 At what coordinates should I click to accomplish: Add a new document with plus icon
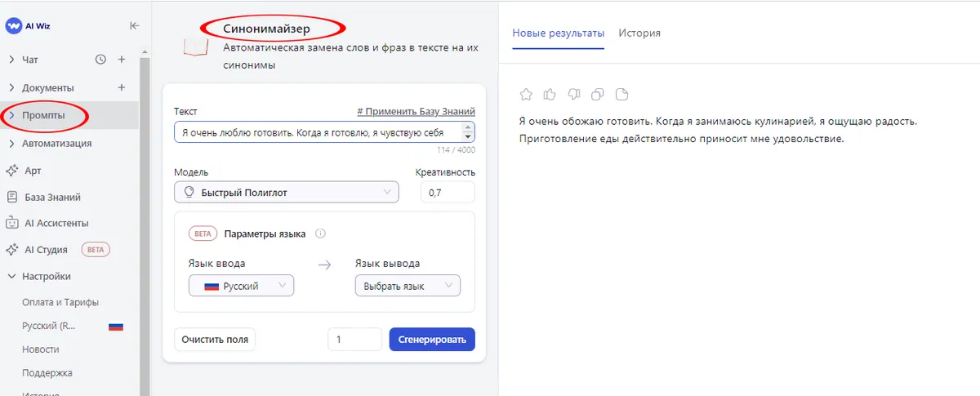pos(121,87)
